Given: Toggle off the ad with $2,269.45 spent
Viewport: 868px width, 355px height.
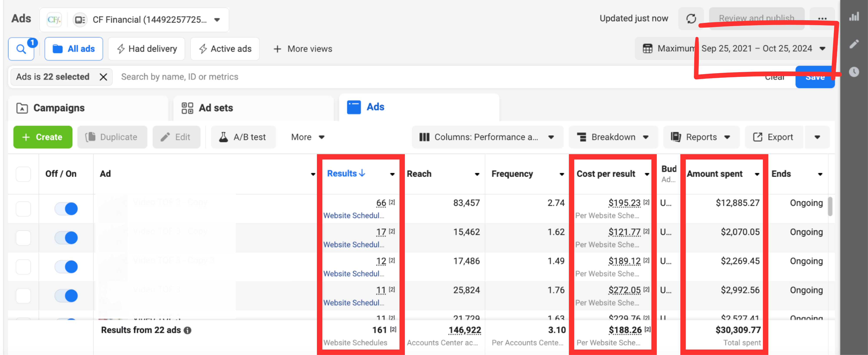Looking at the screenshot, I should 66,267.
